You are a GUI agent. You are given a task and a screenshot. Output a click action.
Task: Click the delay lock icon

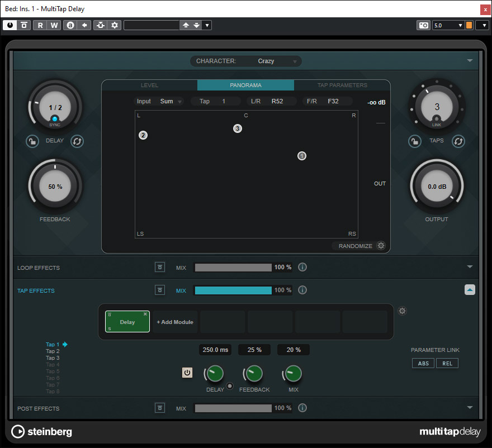(32, 141)
